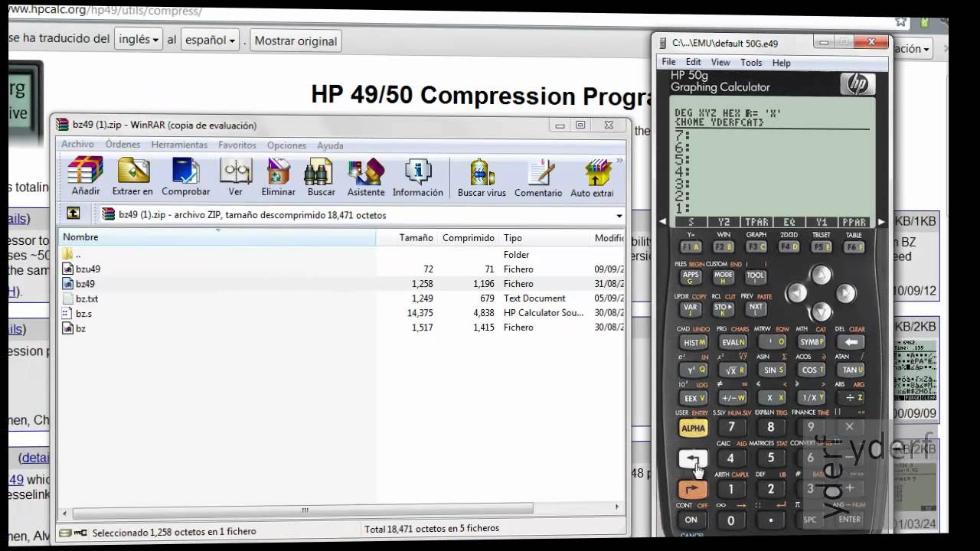Click the APPS key on the calculator
The width and height of the screenshot is (980, 551).
click(691, 276)
